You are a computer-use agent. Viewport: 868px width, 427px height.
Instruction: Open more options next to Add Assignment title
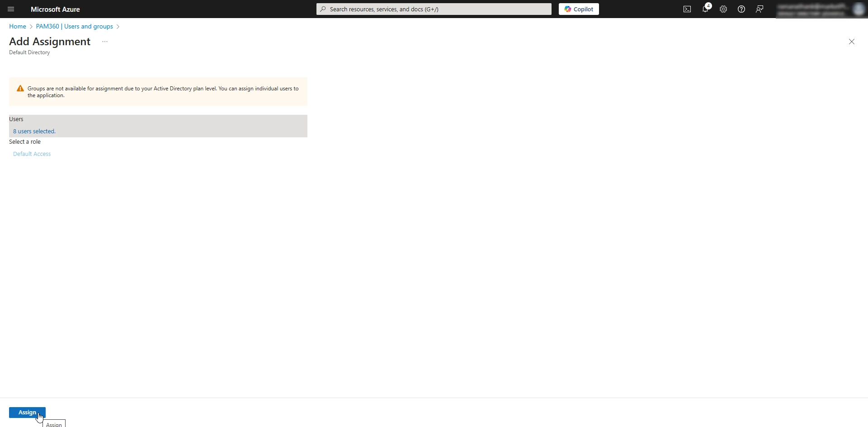coord(105,42)
